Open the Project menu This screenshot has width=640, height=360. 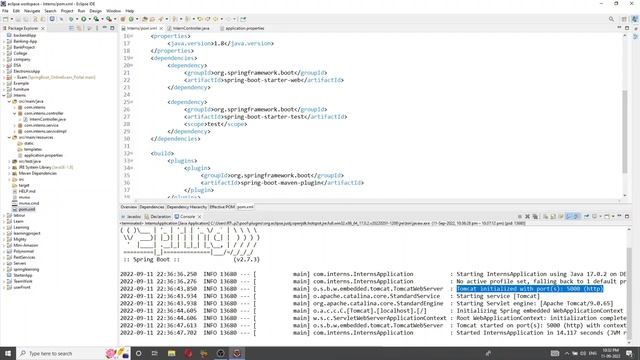pos(67,11)
